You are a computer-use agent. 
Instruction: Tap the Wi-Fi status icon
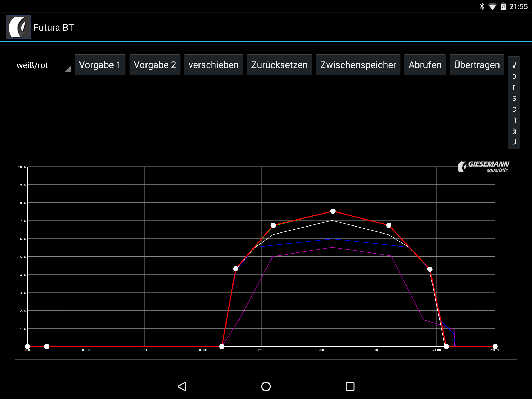coord(492,6)
